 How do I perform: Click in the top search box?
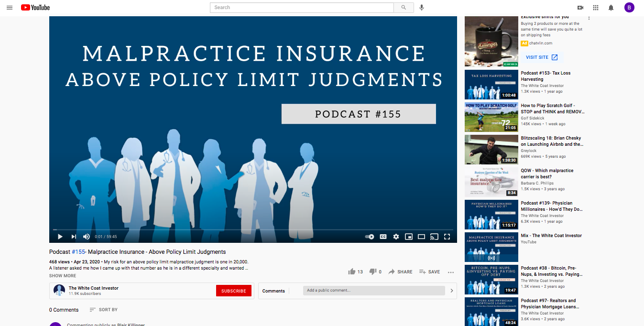(x=302, y=8)
